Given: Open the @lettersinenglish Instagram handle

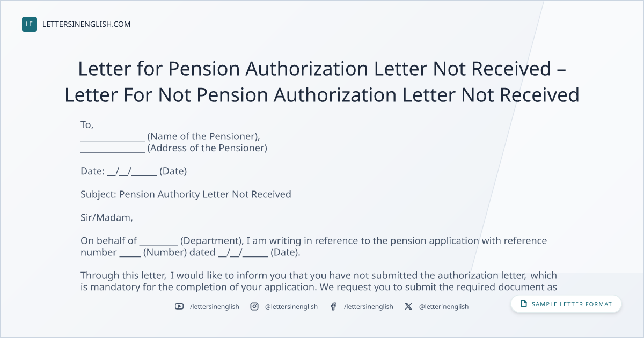Looking at the screenshot, I should coord(291,306).
